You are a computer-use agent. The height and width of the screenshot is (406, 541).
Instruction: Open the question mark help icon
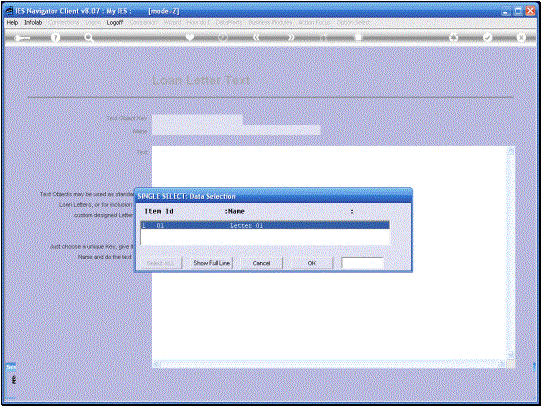tap(55, 38)
